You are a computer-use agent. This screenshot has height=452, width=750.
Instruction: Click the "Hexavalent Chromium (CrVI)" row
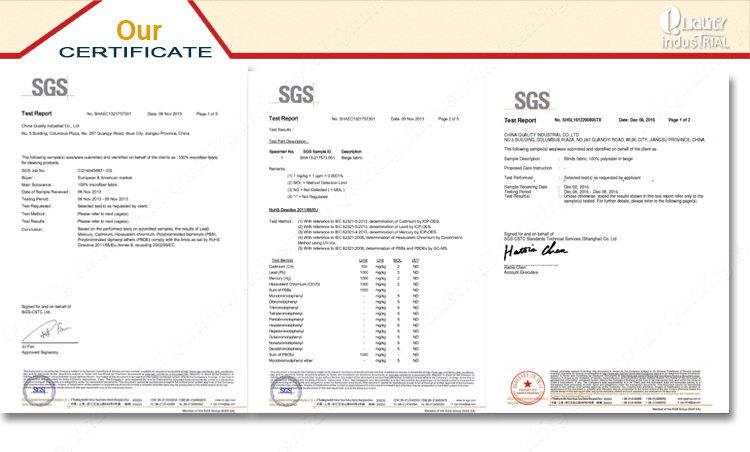(x=344, y=284)
